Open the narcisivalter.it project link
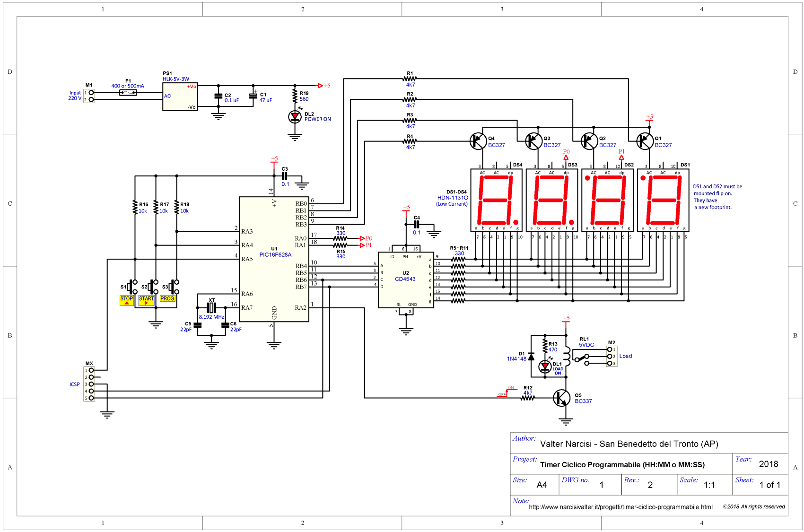Screen dimensions: 804x532 pyautogui.click(x=620, y=507)
